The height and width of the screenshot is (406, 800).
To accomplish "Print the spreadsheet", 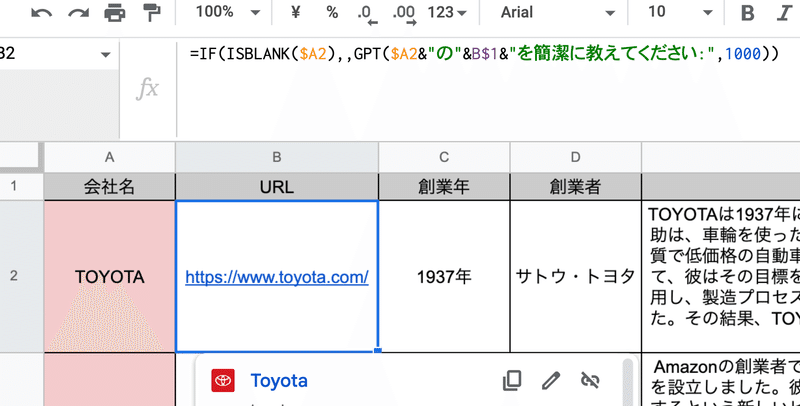I will coord(115,12).
